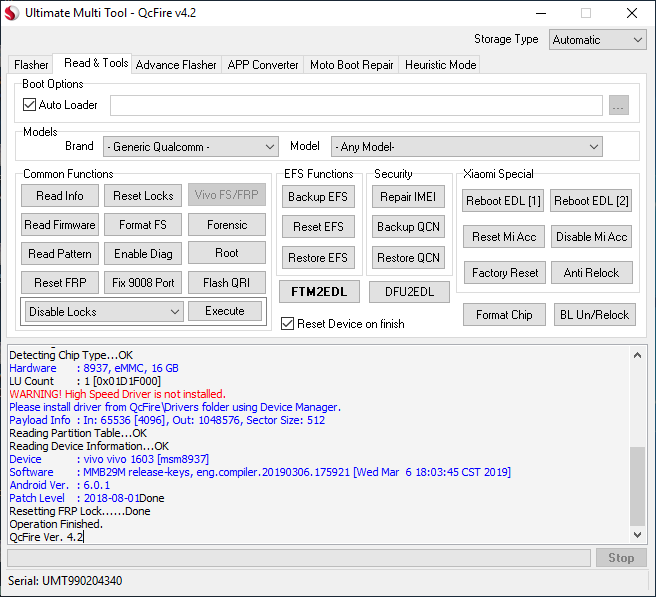This screenshot has height=597, width=656.
Task: Click the log scrollbar up arrow
Action: (637, 356)
